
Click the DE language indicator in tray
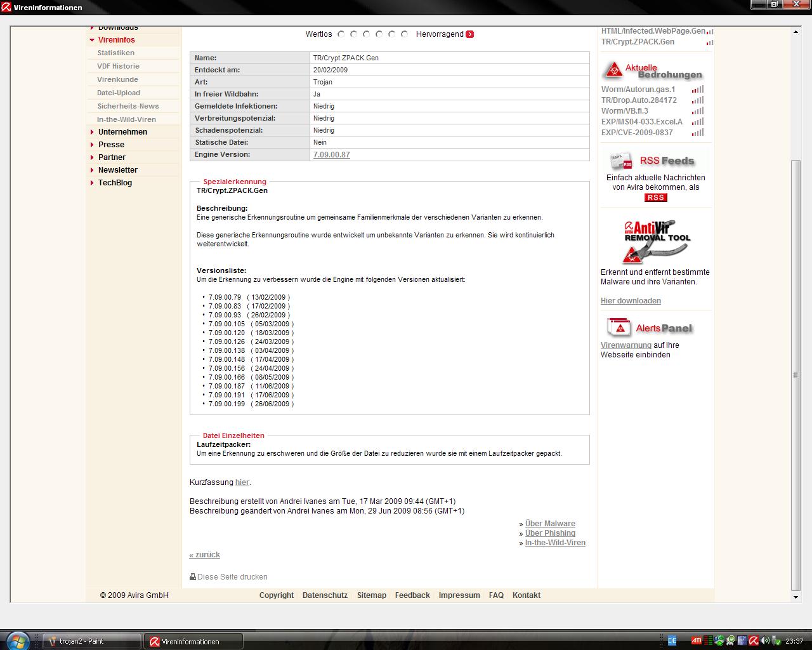tap(672, 641)
